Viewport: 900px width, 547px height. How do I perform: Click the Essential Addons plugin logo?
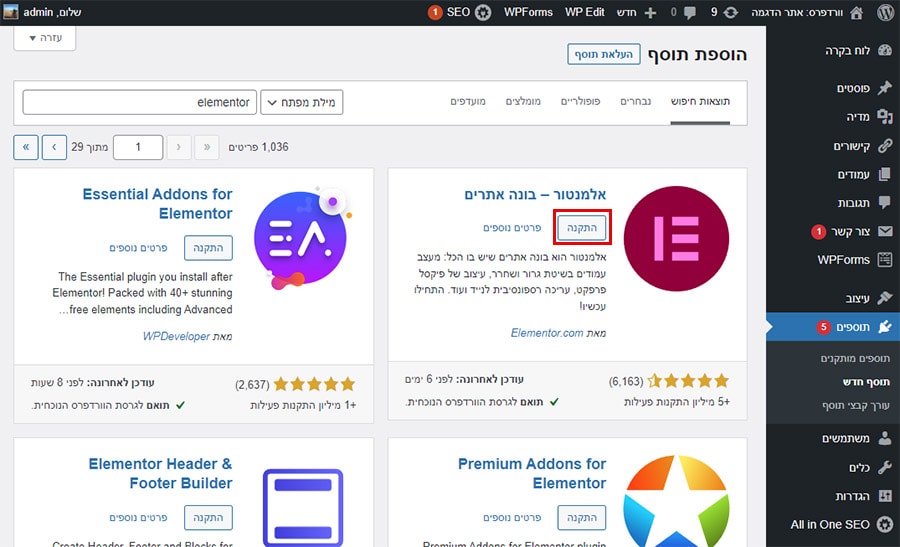click(x=302, y=238)
